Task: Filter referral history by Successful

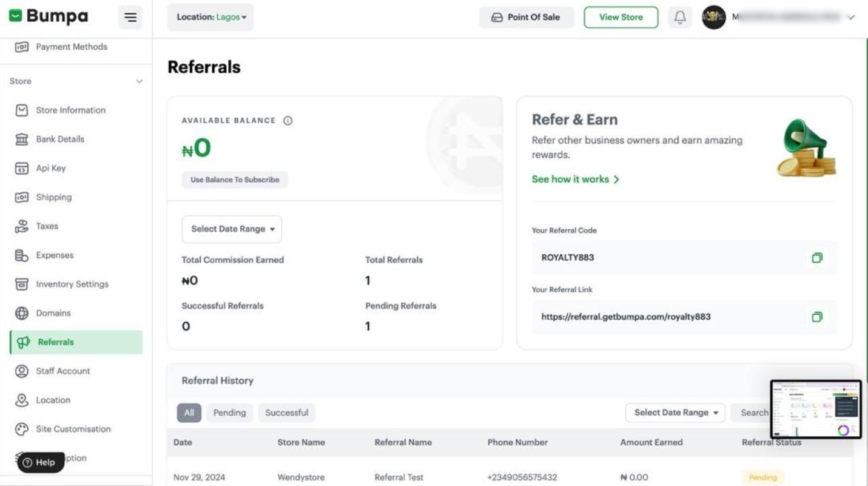Action: [287, 413]
